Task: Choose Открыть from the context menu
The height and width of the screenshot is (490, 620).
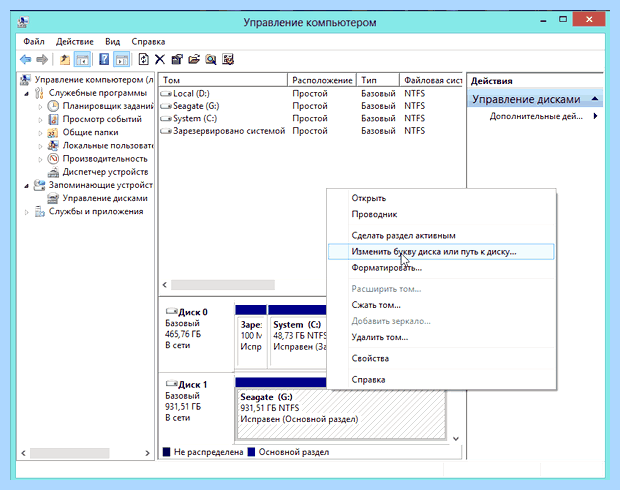Action: (x=441, y=198)
